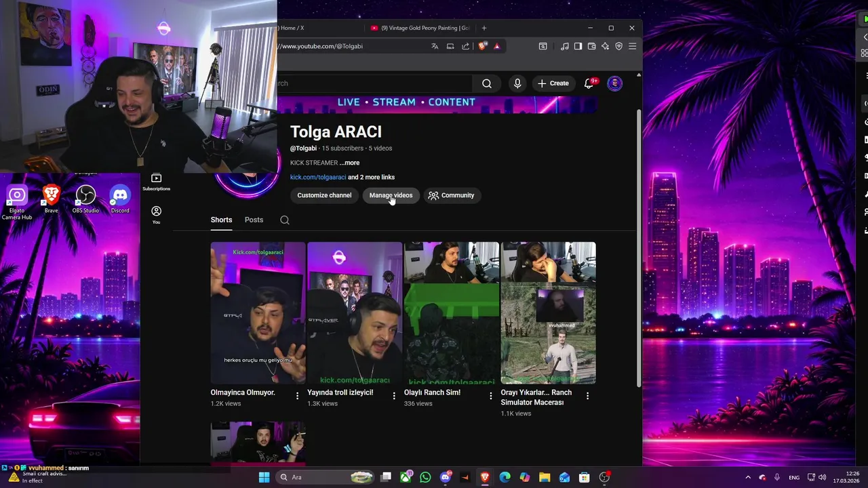Open WhatsApp from the taskbar

tap(425, 477)
